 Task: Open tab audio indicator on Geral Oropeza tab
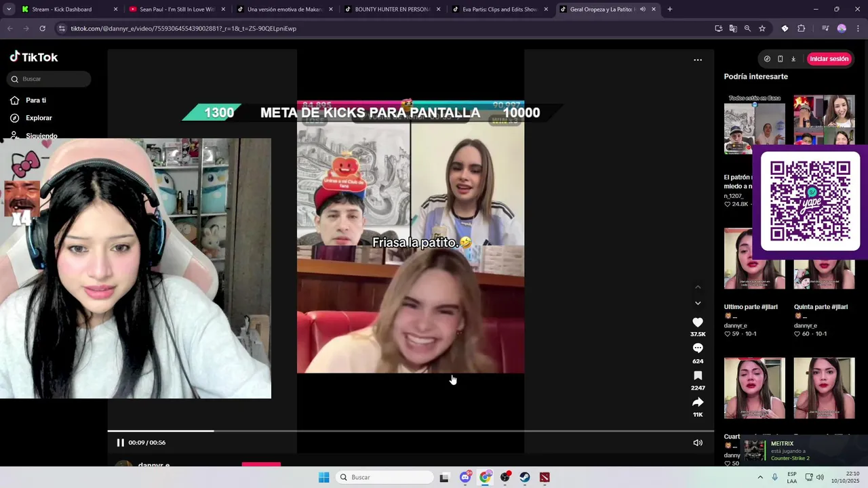pyautogui.click(x=643, y=9)
